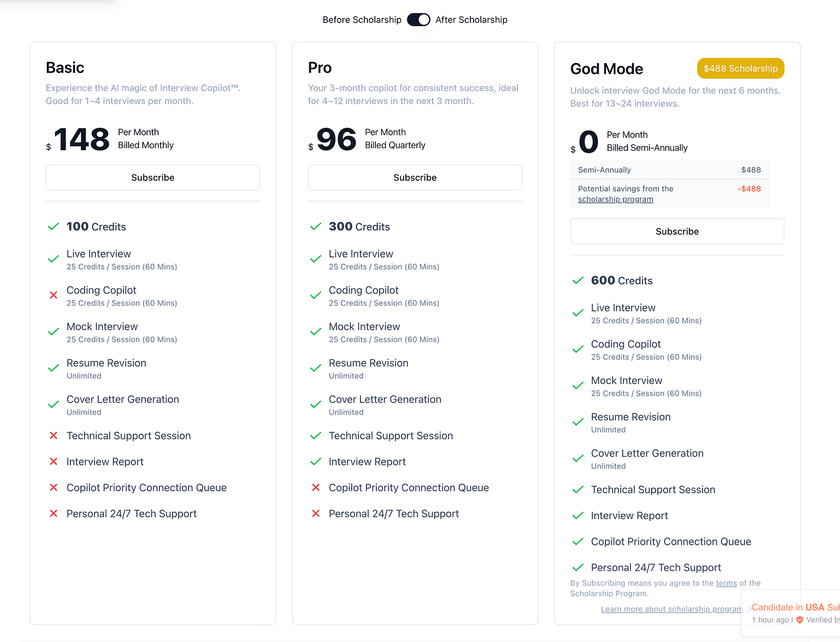This screenshot has height=642, width=840.
Task: Click the Basic plan title
Action: click(x=65, y=68)
